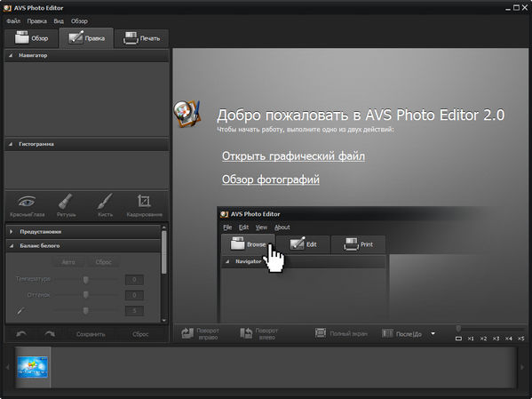Rotate image left with Поворот влево

tap(258, 334)
